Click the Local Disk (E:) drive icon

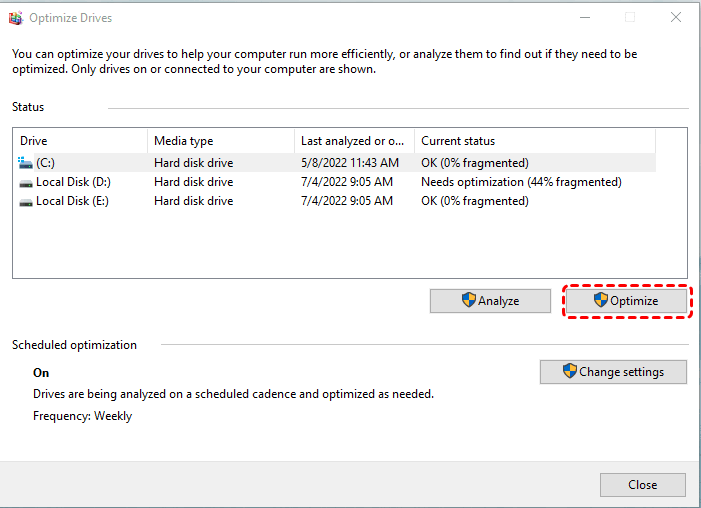(x=25, y=201)
